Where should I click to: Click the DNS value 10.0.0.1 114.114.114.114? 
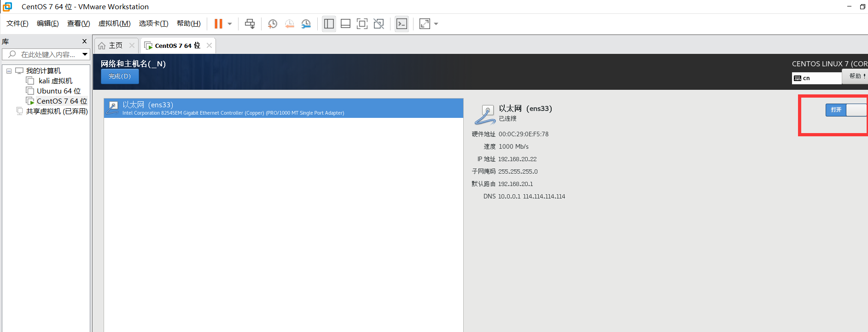click(x=531, y=197)
